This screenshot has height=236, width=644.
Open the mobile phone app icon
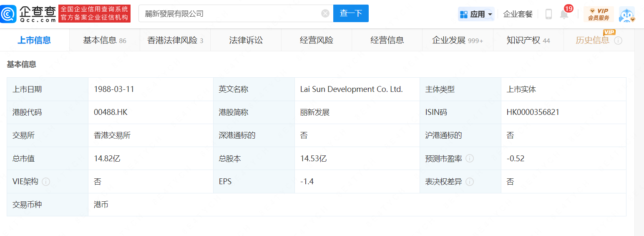coord(548,14)
